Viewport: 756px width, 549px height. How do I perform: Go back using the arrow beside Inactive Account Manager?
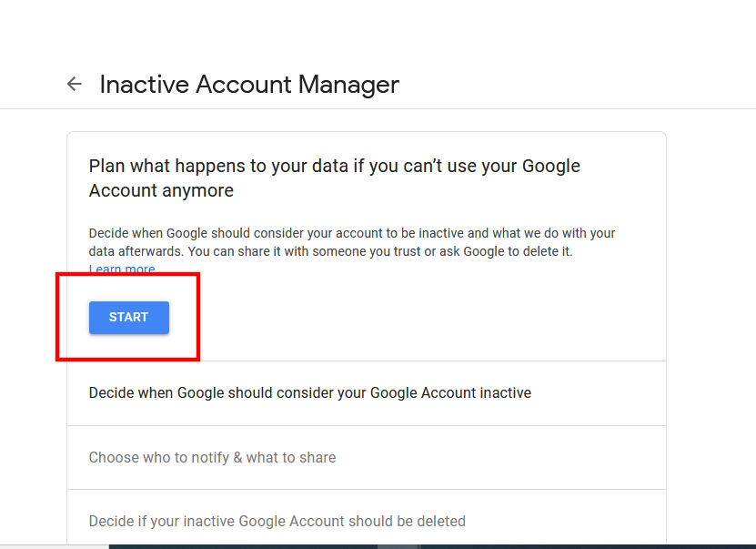[x=75, y=84]
